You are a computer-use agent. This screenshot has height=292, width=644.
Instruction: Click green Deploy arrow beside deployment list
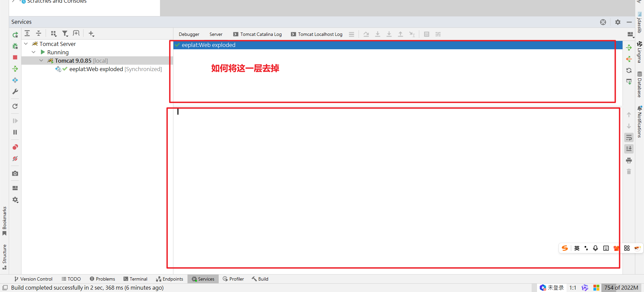[629, 48]
